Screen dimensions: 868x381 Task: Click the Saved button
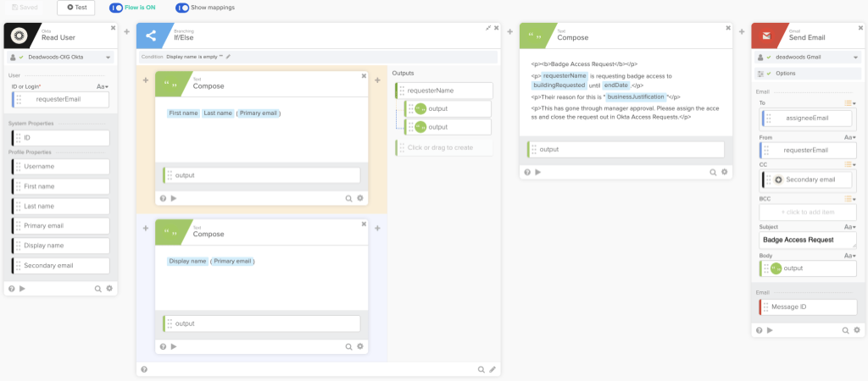24,8
